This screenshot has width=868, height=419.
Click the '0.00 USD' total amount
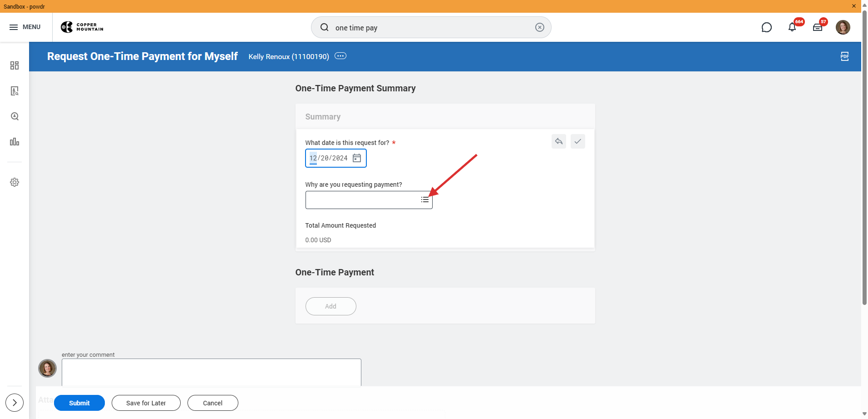click(x=318, y=240)
